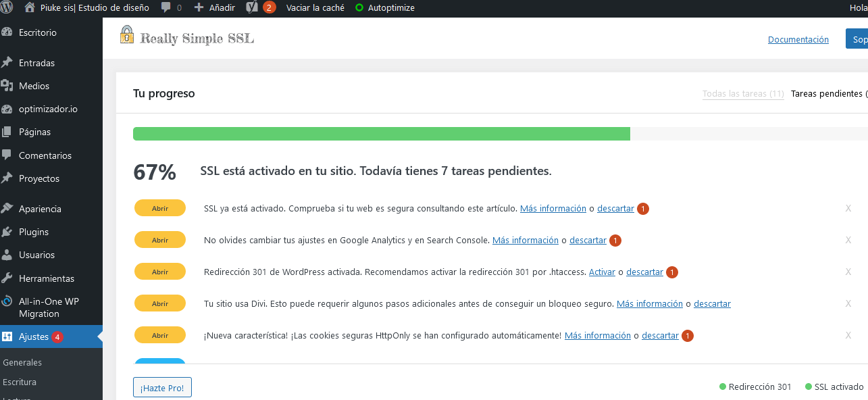Screen dimensions: 868x400
Task: Click the Redirección 301 status indicator
Action: pos(755,386)
